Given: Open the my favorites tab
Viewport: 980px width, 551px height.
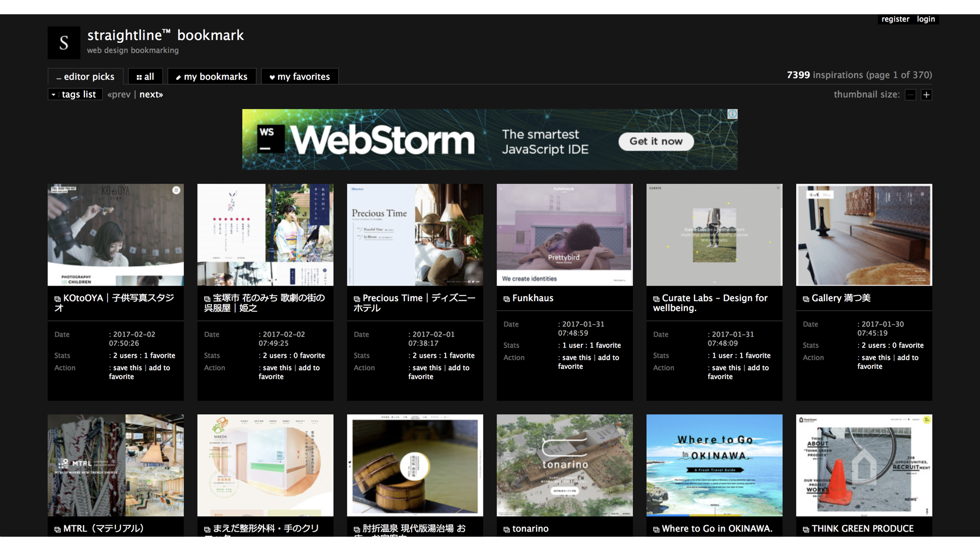Looking at the screenshot, I should point(300,77).
